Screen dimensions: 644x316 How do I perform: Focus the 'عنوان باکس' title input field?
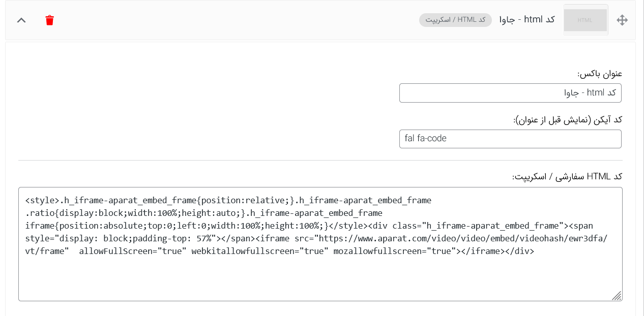click(x=510, y=93)
